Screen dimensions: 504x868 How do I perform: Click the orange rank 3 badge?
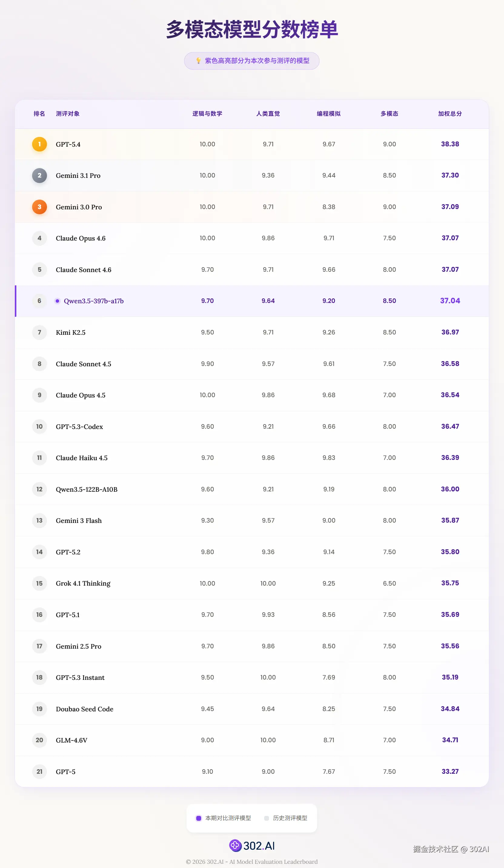click(39, 207)
